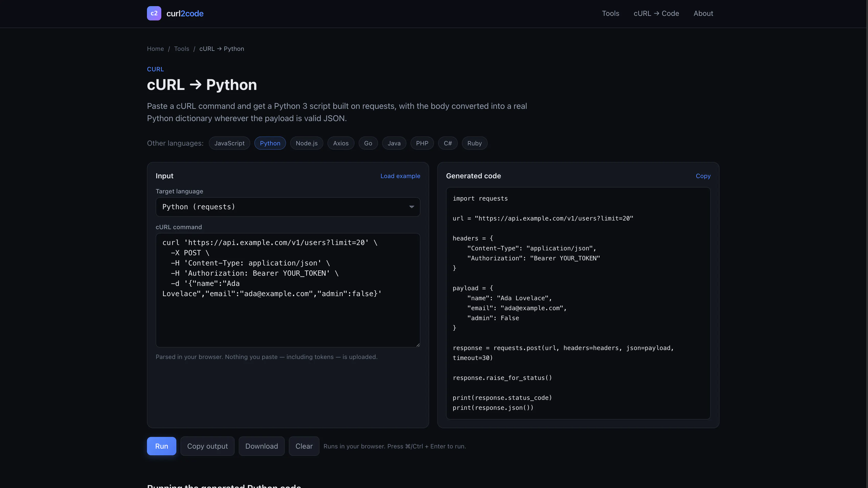Switch to Node.js language pill
This screenshot has height=488, width=868.
click(x=306, y=143)
